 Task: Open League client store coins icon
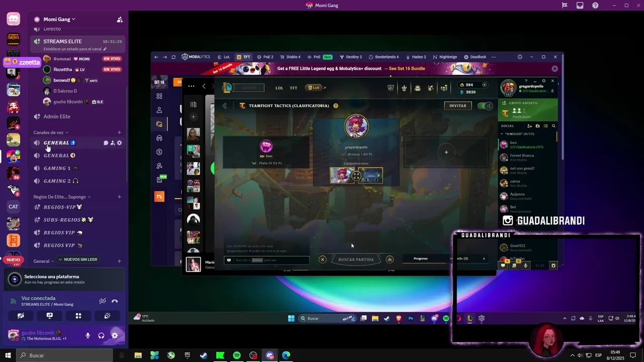444,88
